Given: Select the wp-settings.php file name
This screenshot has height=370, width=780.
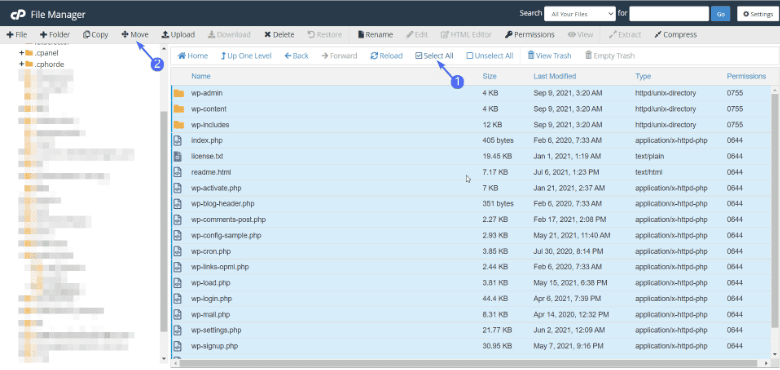Looking at the screenshot, I should tap(216, 330).
